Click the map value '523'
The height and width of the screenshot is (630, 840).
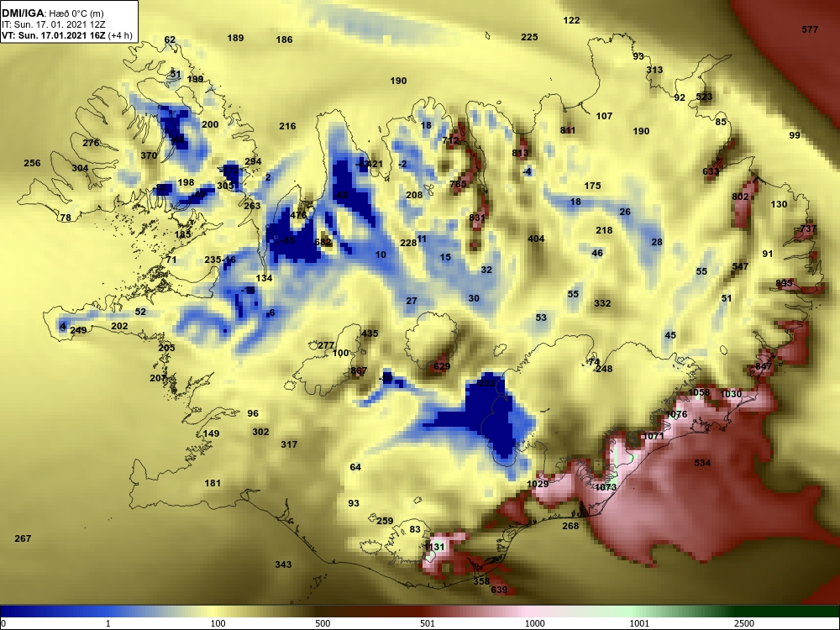click(704, 97)
